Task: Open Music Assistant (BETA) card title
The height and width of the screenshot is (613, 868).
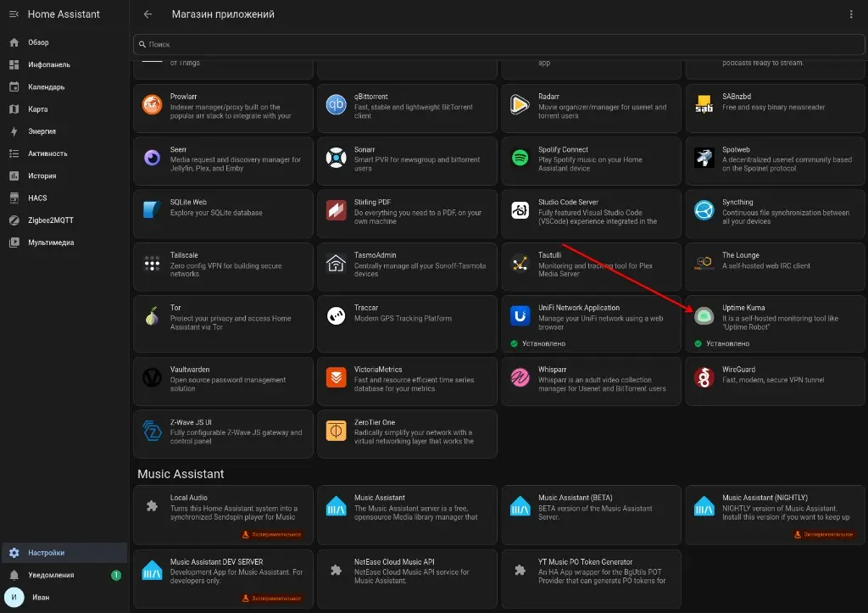Action: (x=576, y=498)
